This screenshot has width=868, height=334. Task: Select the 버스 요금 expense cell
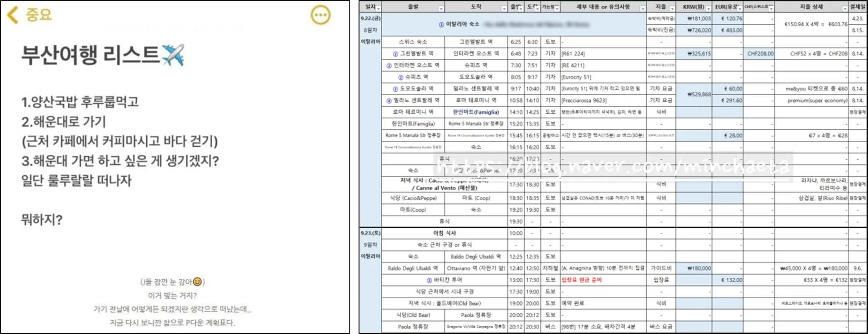click(x=661, y=327)
